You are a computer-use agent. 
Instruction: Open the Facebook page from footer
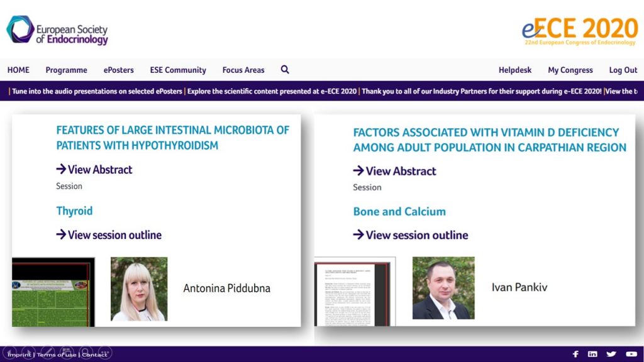point(575,354)
